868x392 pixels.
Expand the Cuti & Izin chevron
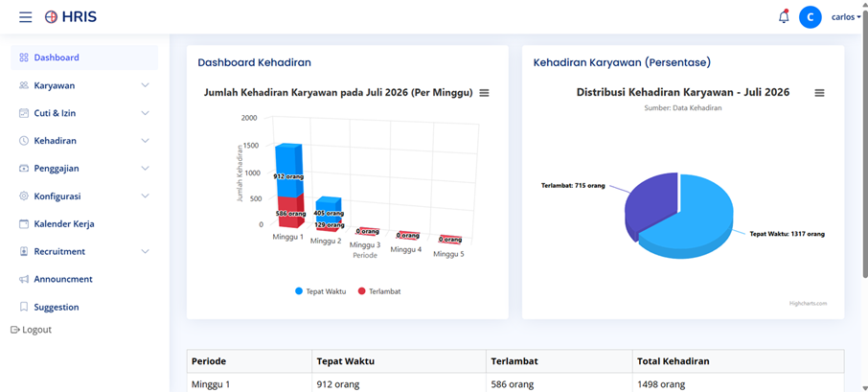coord(145,113)
